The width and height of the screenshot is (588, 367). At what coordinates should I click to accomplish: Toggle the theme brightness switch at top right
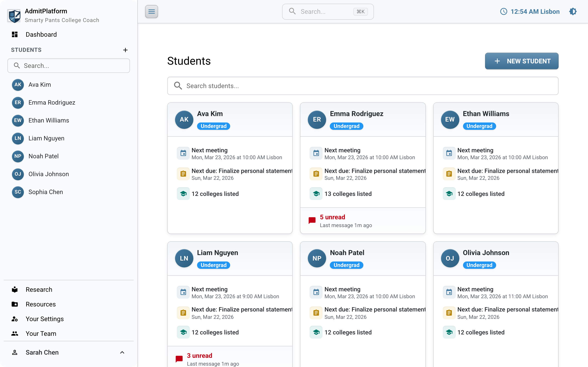(573, 11)
